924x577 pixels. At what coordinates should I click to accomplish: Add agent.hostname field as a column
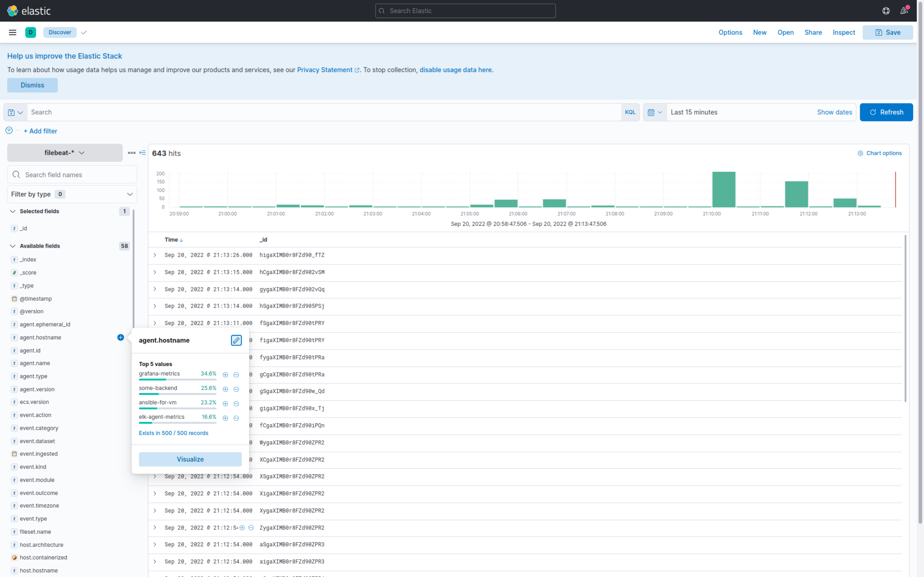[x=121, y=337]
